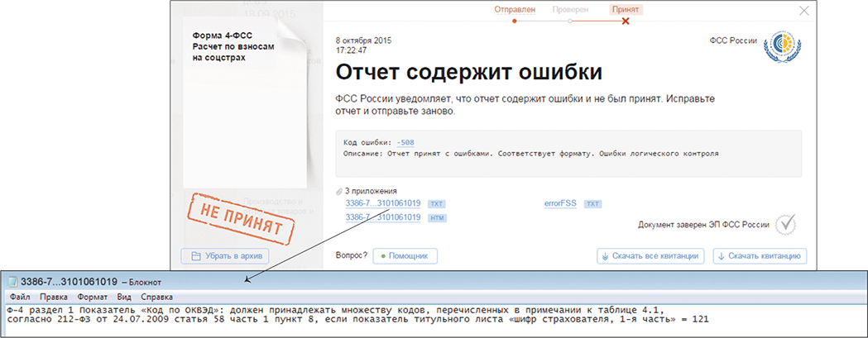
Task: Open the Правка menu in Notepad
Action: click(x=54, y=296)
